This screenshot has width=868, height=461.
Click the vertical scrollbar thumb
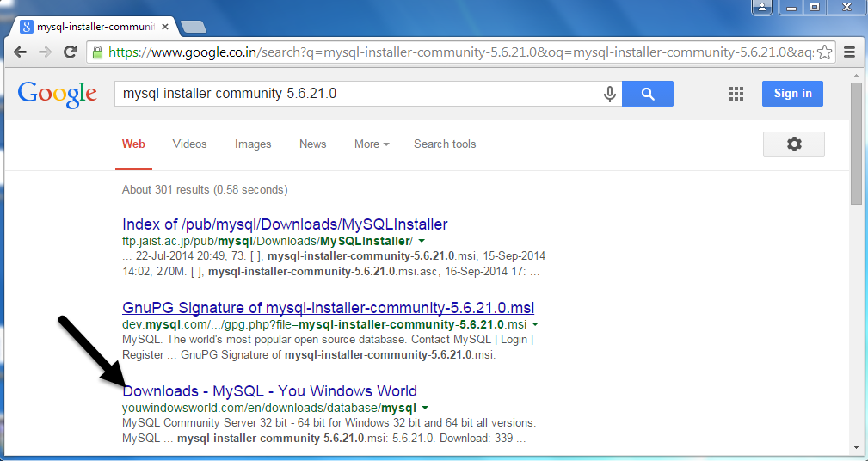857,144
